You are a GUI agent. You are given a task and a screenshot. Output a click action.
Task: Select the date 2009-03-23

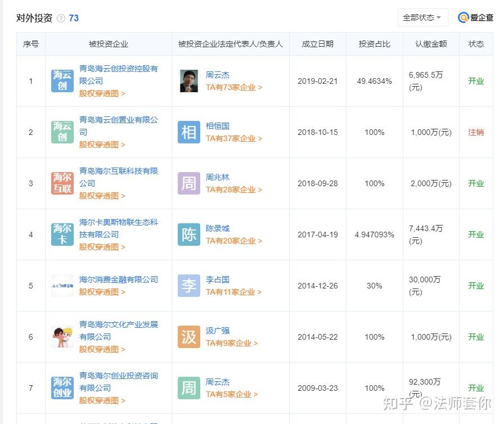pos(318,388)
